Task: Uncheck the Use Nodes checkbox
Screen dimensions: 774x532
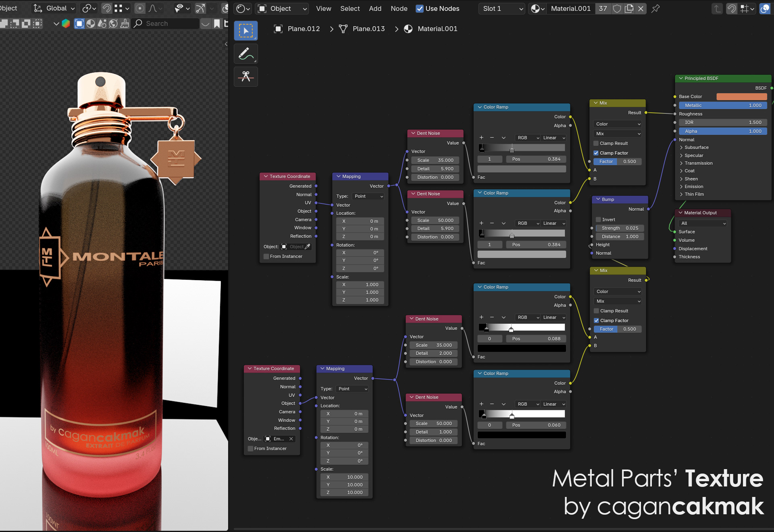Action: click(x=420, y=8)
